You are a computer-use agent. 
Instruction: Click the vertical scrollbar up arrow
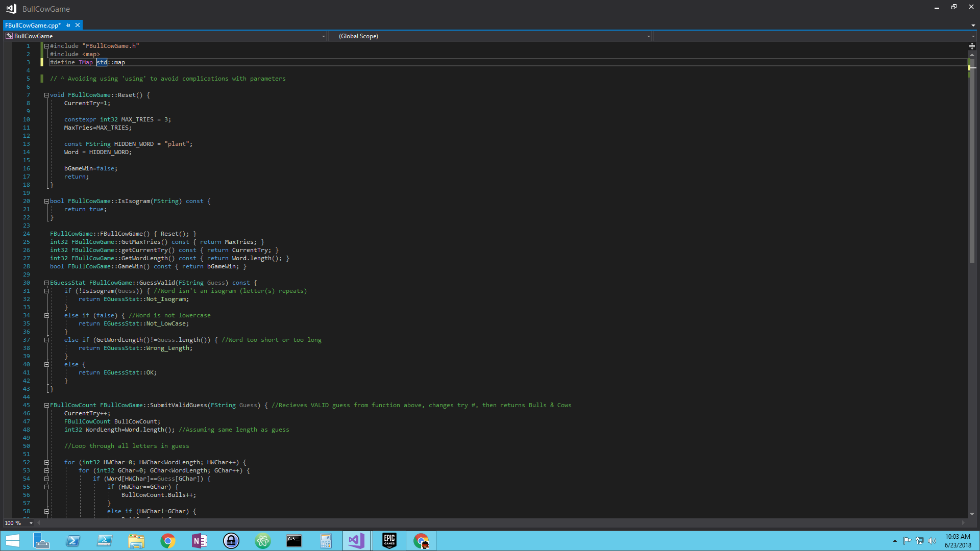click(972, 55)
